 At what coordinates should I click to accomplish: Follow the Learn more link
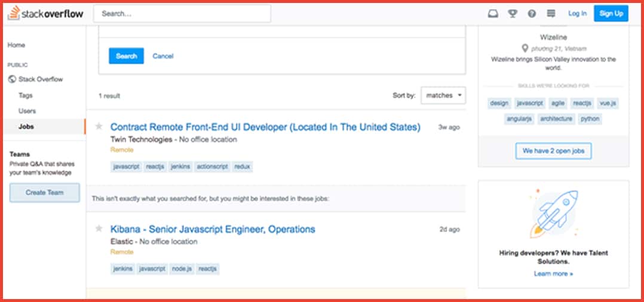553,274
